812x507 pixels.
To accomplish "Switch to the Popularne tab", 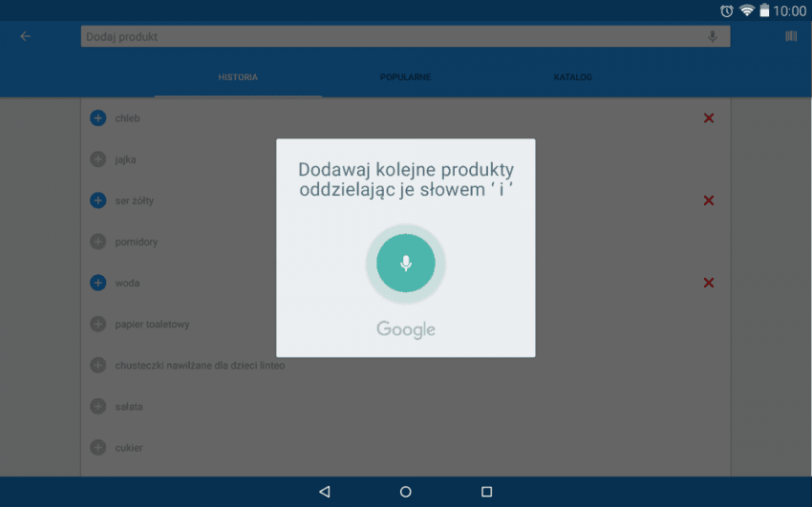I will (405, 77).
